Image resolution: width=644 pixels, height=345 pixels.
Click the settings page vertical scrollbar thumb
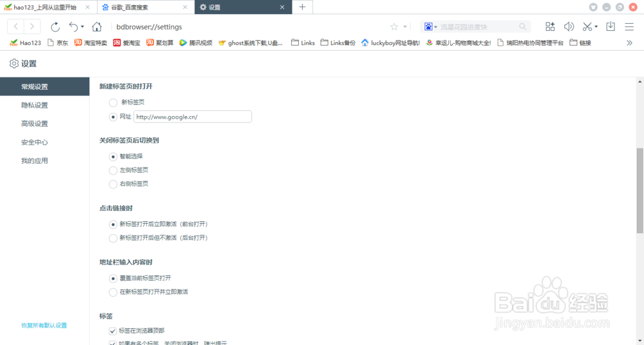click(x=640, y=190)
